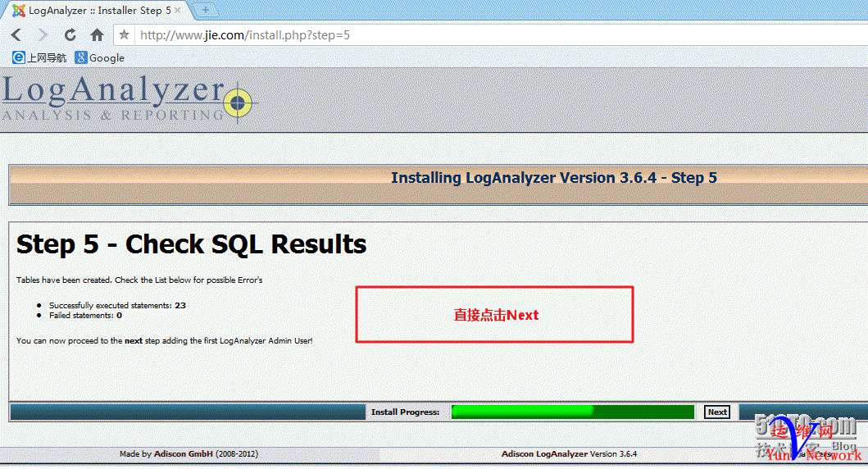868x469 pixels.
Task: Open the 上网导航 bookmark
Action: tap(39, 57)
